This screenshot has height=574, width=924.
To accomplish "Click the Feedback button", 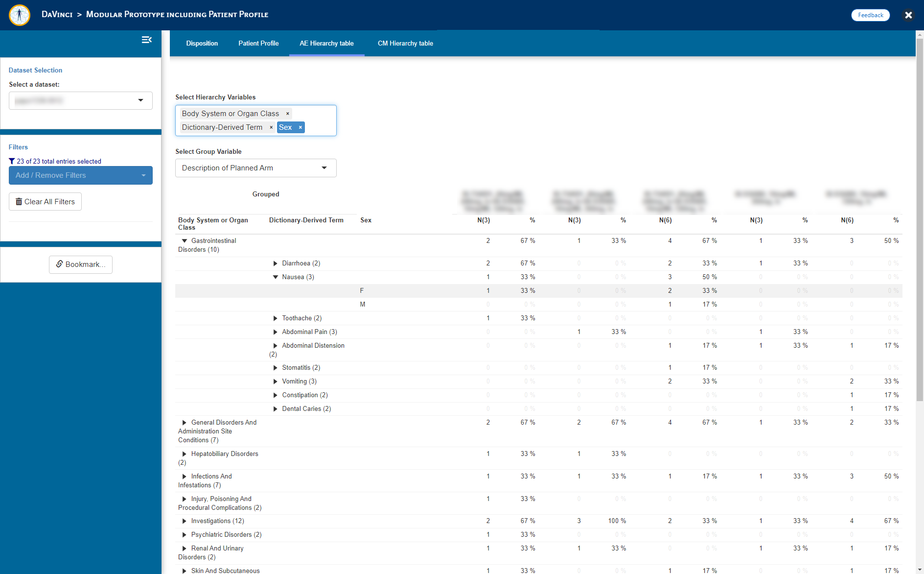I will 870,15.
